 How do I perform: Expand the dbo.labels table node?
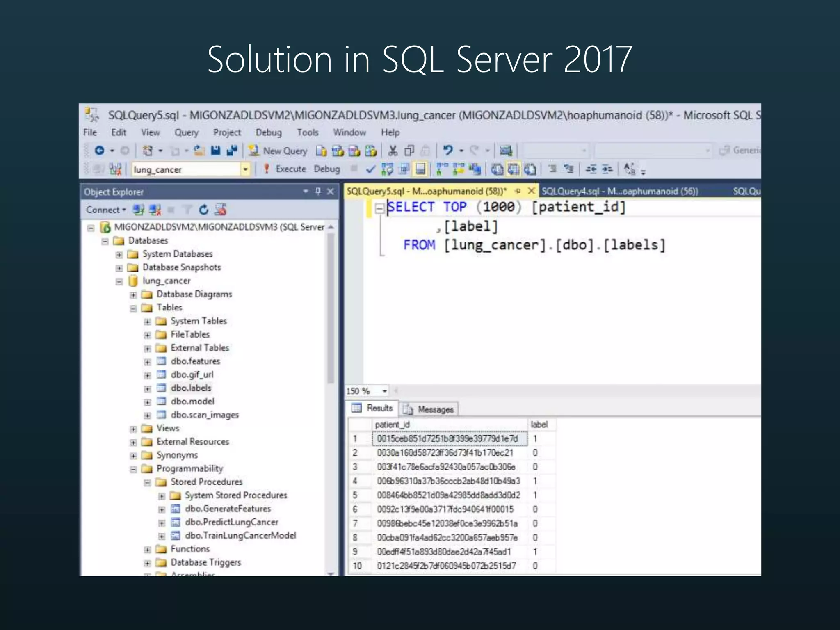pos(147,388)
